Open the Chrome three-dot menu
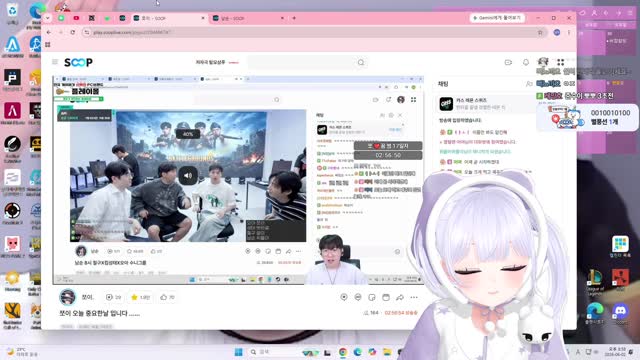 pos(569,32)
